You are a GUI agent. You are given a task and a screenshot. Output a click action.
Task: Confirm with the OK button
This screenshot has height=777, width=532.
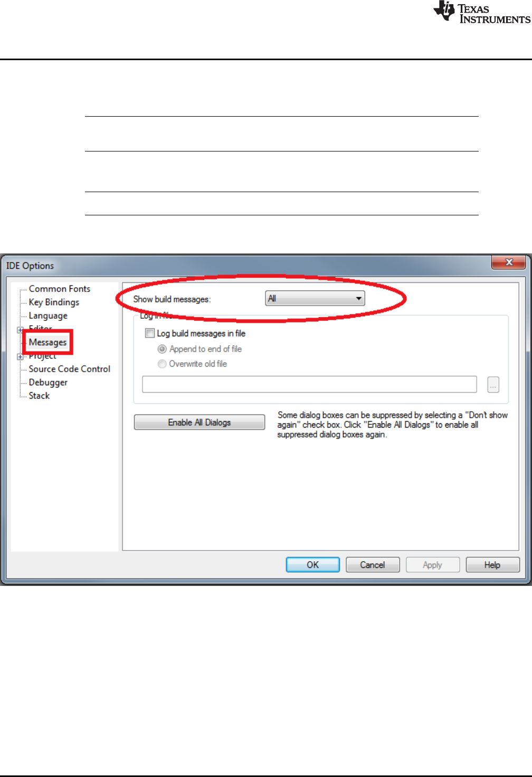click(313, 565)
